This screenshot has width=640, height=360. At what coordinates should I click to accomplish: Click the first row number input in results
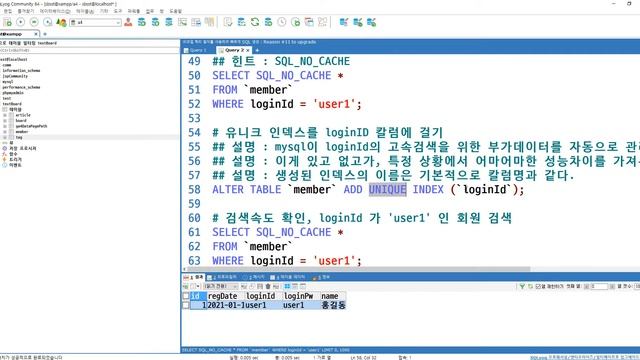(599, 287)
